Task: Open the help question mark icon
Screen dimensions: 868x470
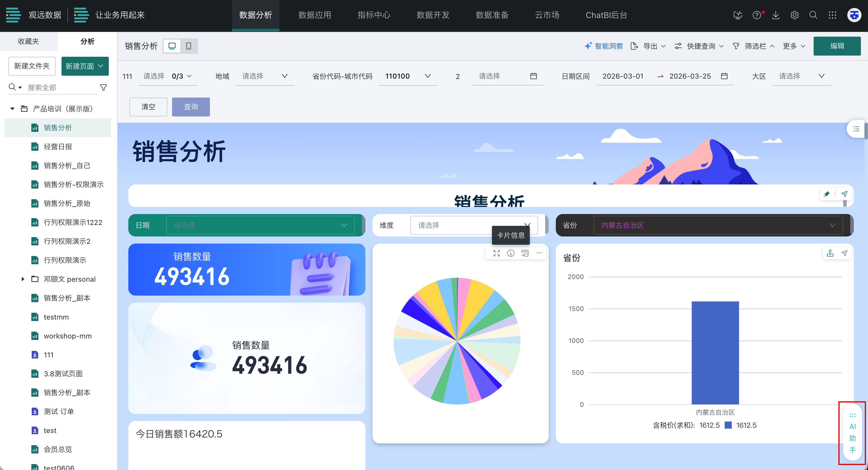Action: coord(757,15)
